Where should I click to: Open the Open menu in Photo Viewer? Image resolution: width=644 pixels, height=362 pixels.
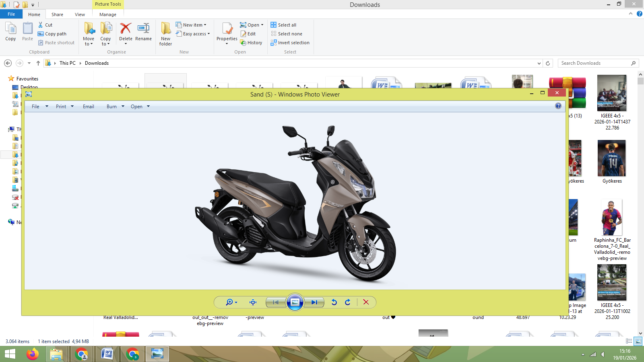coord(140,107)
